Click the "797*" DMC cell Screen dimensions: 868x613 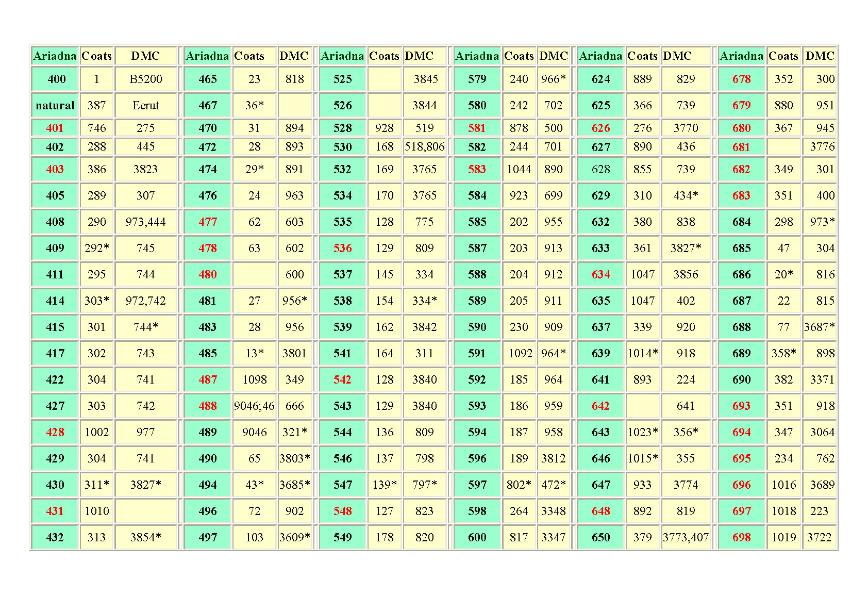coord(425,485)
